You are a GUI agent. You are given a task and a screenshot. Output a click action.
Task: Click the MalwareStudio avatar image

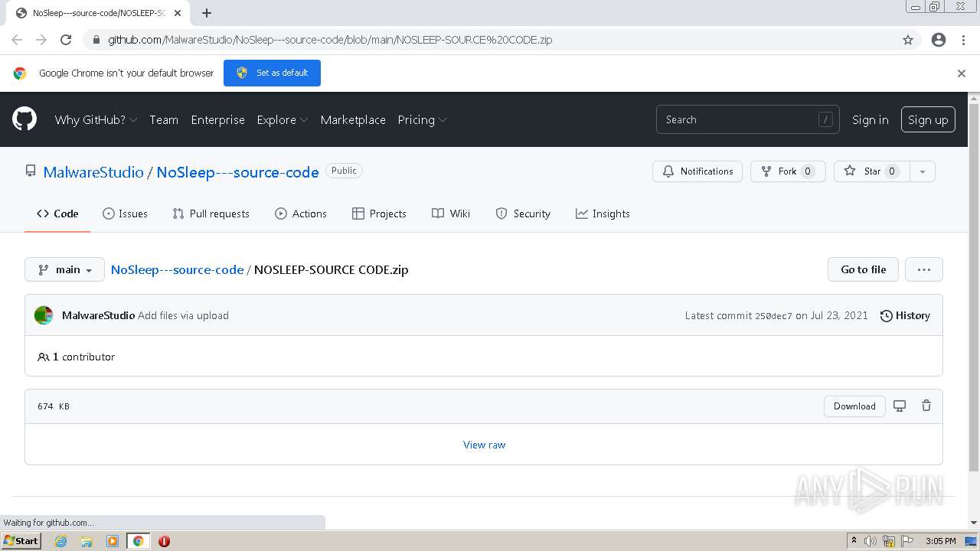pyautogui.click(x=44, y=315)
